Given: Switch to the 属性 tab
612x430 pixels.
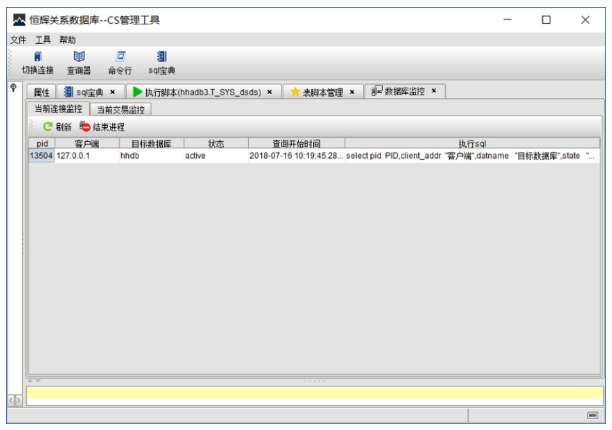Looking at the screenshot, I should (x=42, y=92).
